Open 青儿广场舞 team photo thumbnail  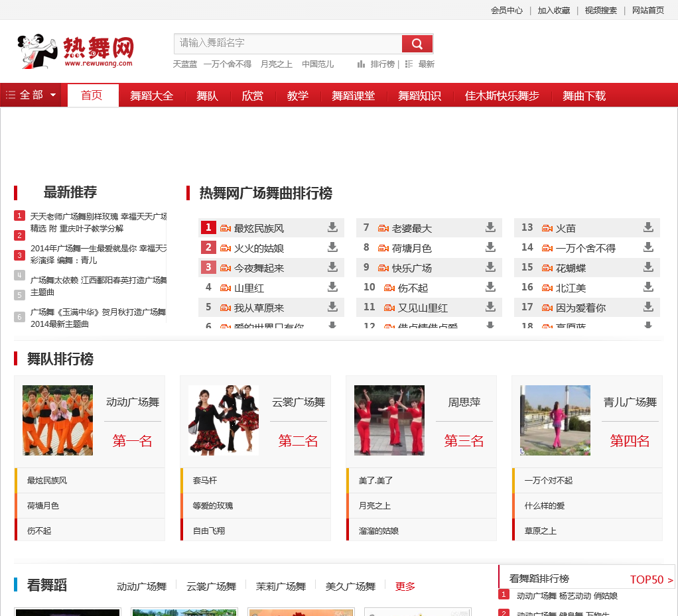(555, 420)
